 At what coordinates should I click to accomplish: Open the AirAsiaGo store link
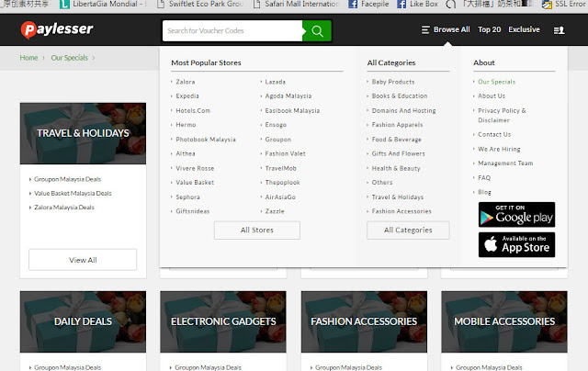[280, 197]
